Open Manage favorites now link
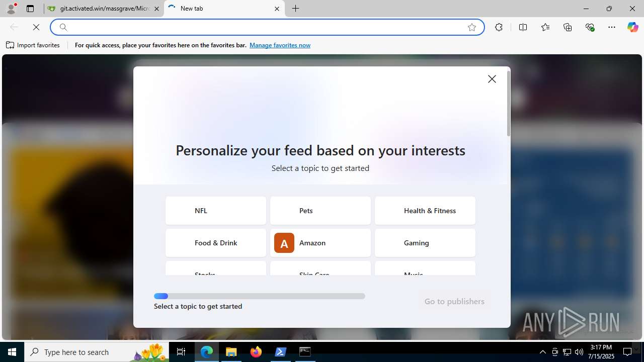Viewport: 644px width, 362px height. (280, 45)
